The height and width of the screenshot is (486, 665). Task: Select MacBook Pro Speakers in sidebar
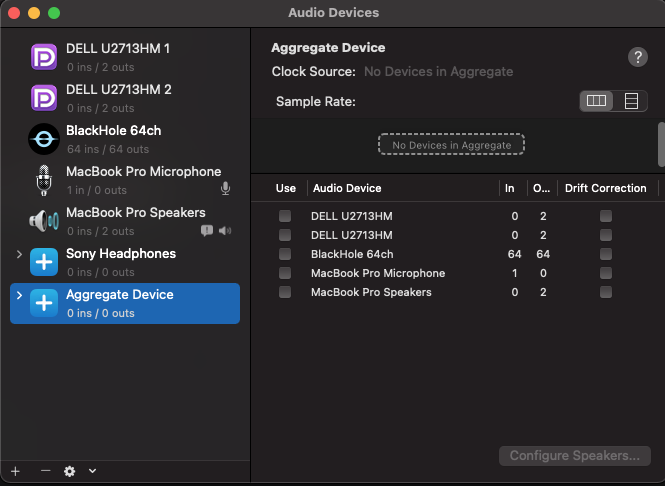tap(125, 221)
